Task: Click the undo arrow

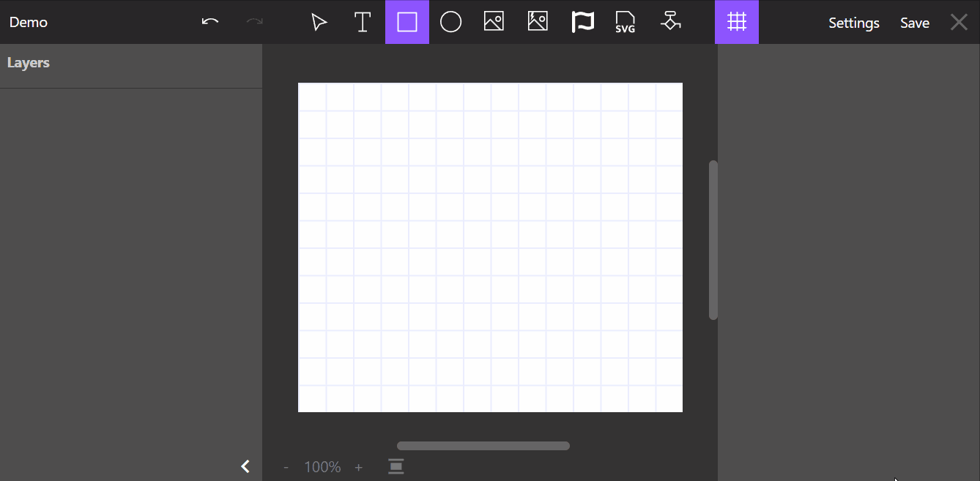Action: [210, 22]
